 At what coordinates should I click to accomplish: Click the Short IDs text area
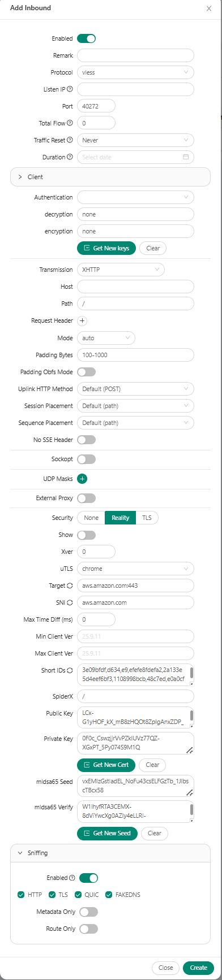[x=135, y=674]
